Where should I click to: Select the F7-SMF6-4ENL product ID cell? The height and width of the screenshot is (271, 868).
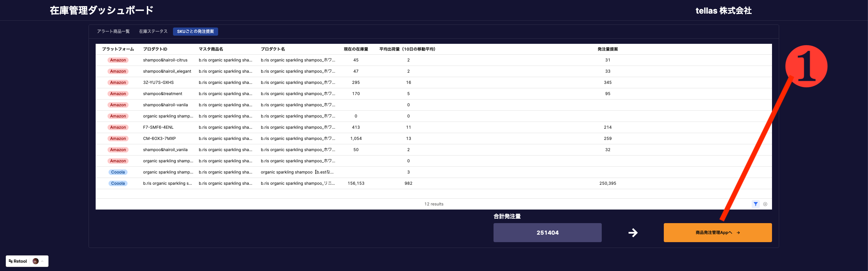[x=158, y=127]
